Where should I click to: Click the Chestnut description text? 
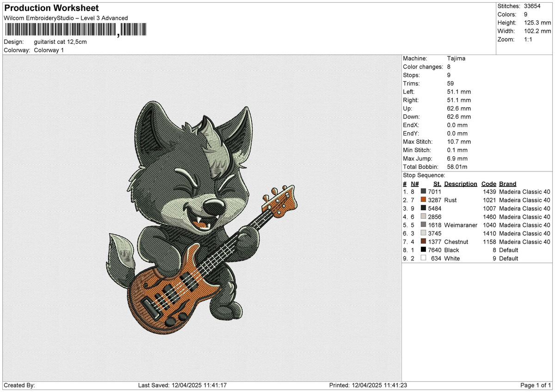pos(456,242)
